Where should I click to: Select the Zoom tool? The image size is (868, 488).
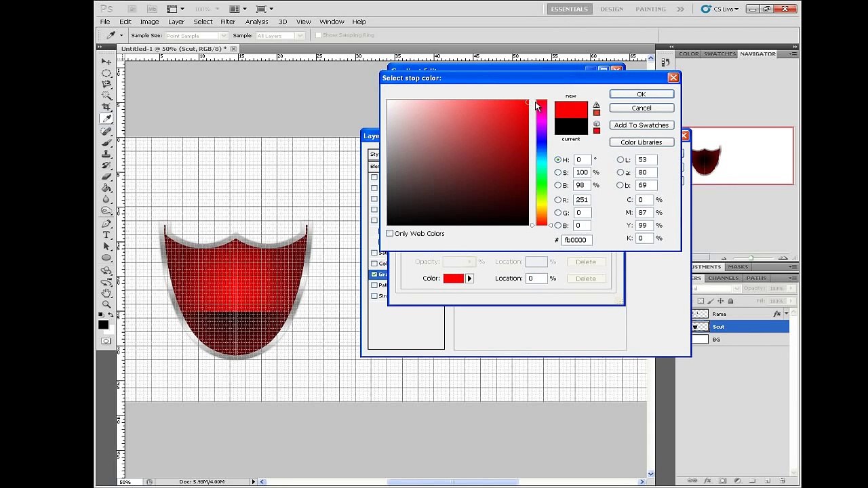[106, 304]
